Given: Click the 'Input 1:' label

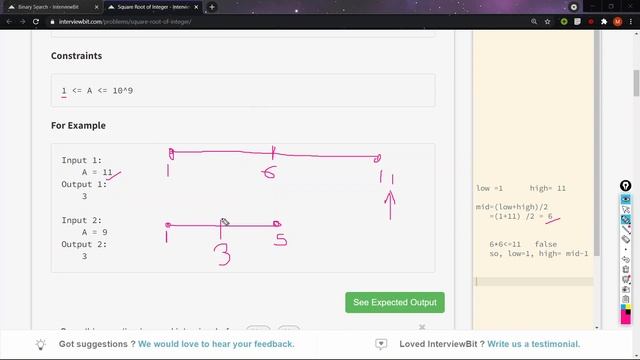Looking at the screenshot, I should point(82,160).
